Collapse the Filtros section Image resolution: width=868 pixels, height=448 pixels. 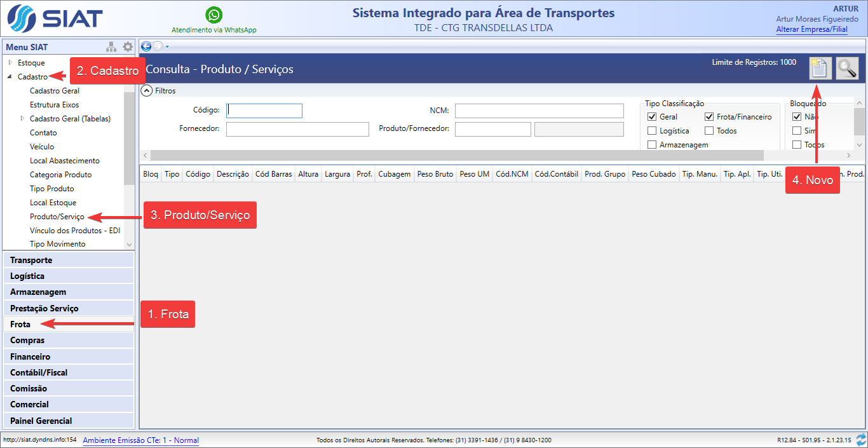(147, 91)
